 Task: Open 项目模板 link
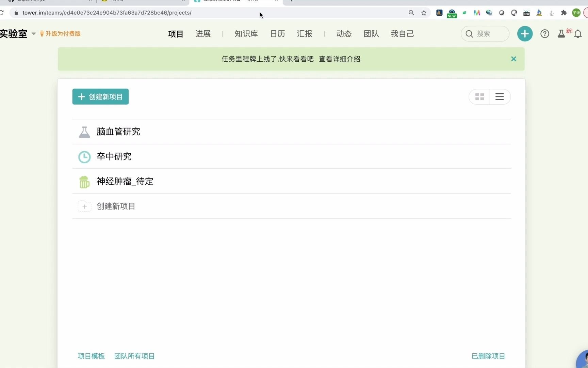(91, 356)
